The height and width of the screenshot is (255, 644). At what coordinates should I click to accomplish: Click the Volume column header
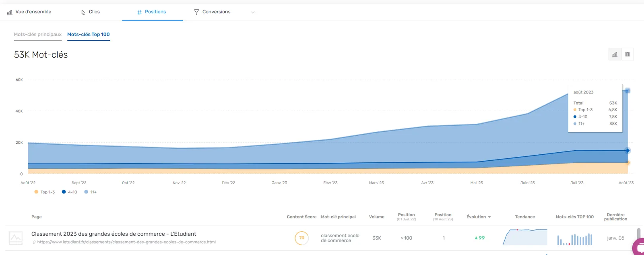377,217
